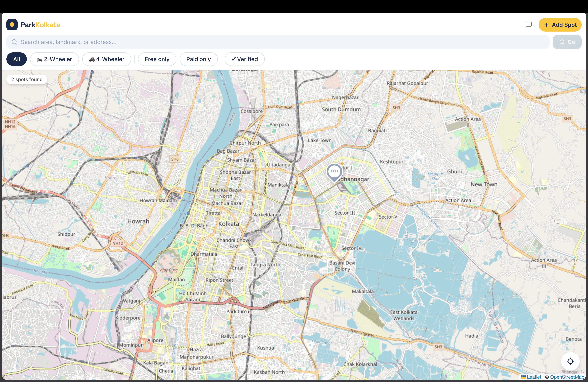Image resolution: width=588 pixels, height=382 pixels.
Task: Click the locate me crosshair button
Action: point(570,361)
